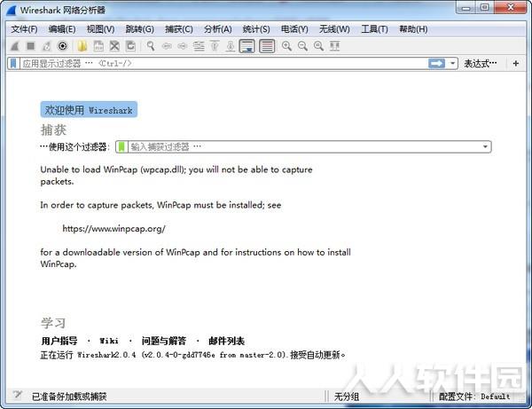Click the 欢迎使用 Wireshark banner
The height and width of the screenshot is (409, 532).
(x=89, y=109)
